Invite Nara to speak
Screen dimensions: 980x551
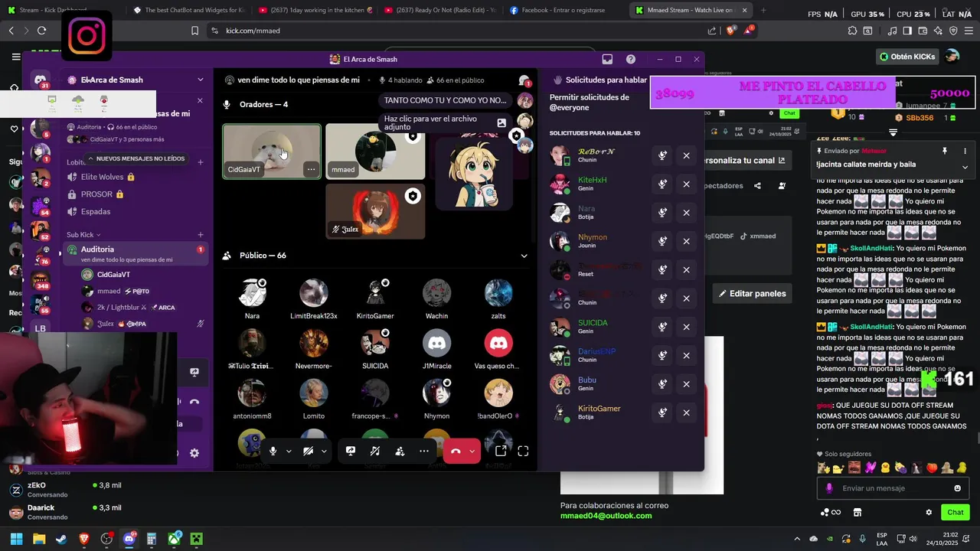(663, 213)
